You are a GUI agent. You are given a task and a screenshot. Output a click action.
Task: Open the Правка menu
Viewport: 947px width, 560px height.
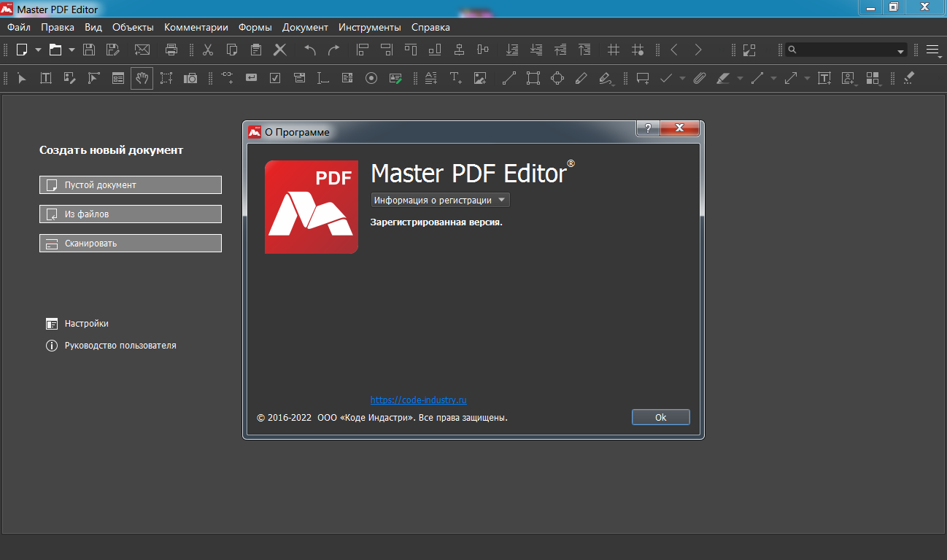58,27
